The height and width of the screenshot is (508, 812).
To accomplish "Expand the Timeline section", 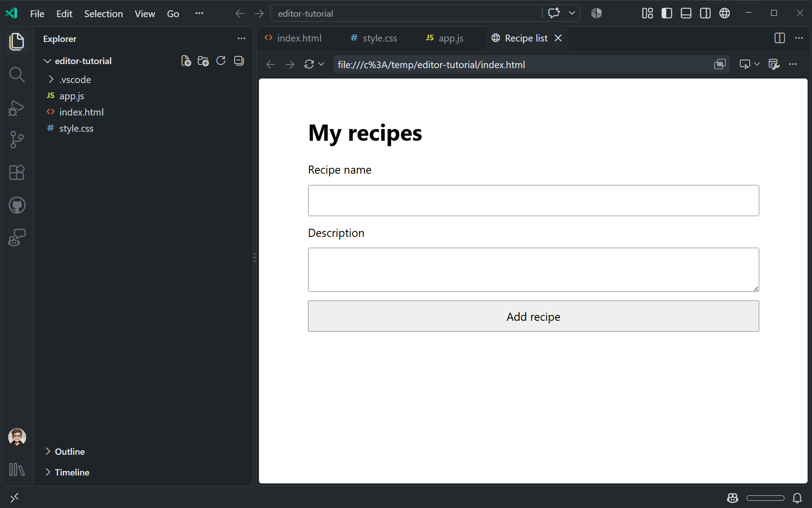I will [48, 472].
